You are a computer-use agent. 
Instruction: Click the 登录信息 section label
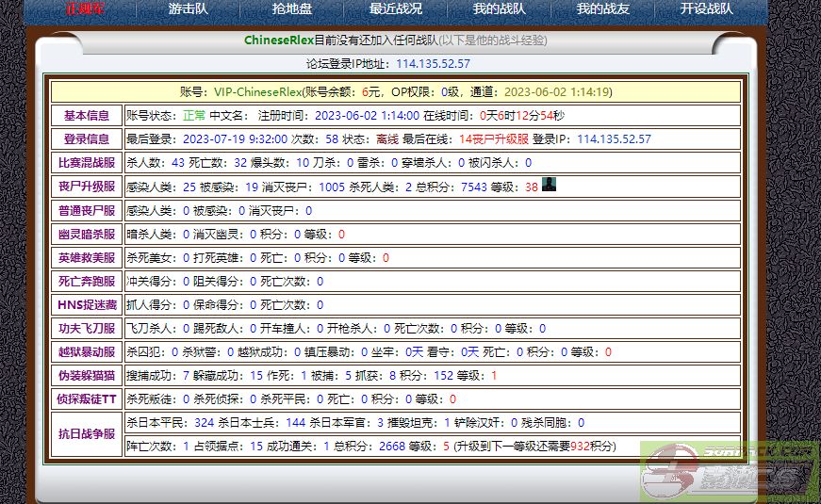click(x=87, y=138)
